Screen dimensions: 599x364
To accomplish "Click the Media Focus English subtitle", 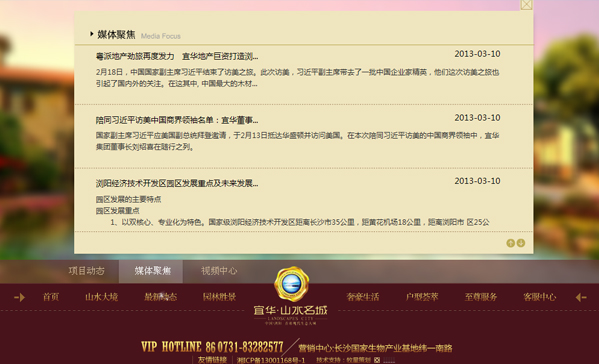I will [x=160, y=36].
